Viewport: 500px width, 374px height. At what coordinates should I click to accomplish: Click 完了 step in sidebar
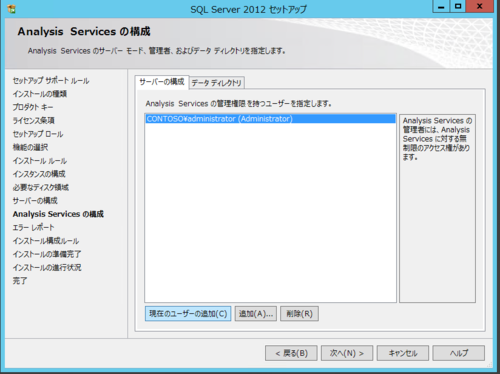[x=20, y=281]
